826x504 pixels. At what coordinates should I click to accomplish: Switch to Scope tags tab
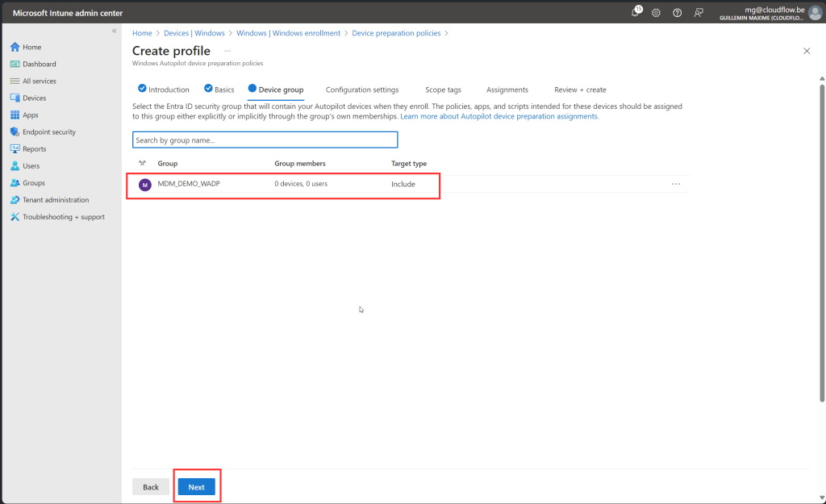point(443,90)
